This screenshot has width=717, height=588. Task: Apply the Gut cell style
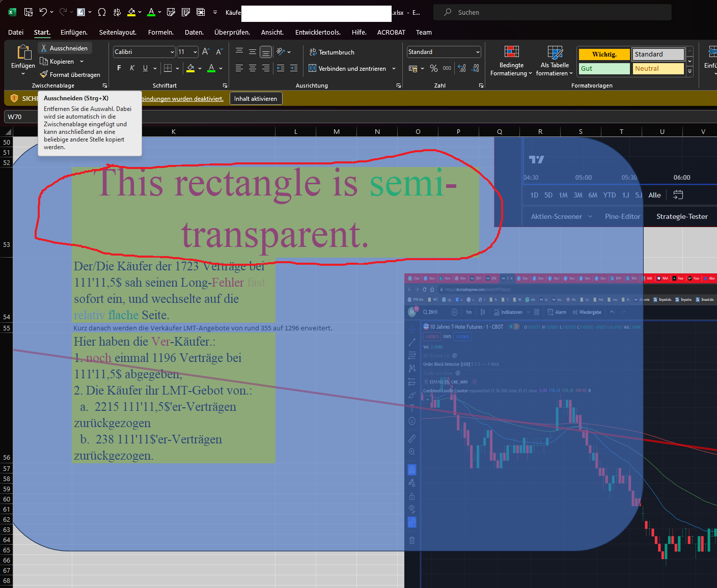pyautogui.click(x=604, y=68)
